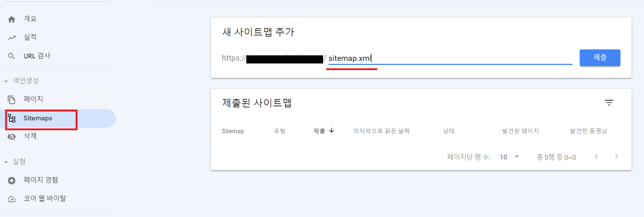Click the 유형 column label
The height and width of the screenshot is (217, 644).
tap(280, 131)
